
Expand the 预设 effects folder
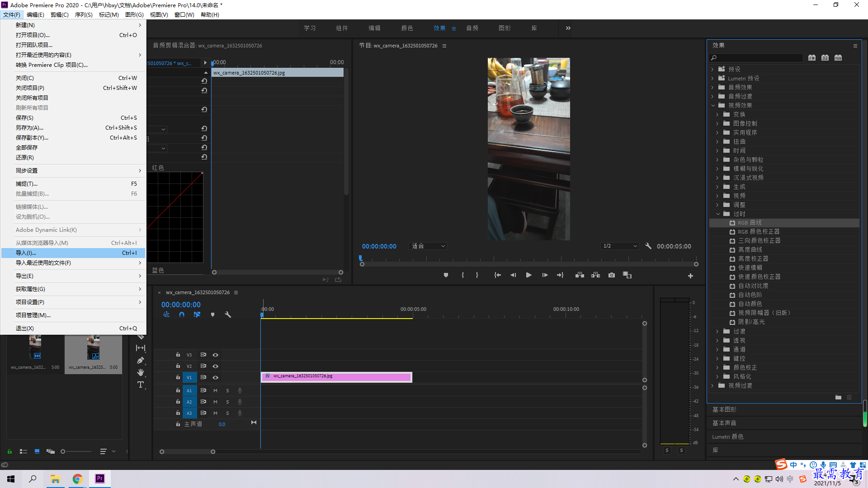tap(712, 69)
